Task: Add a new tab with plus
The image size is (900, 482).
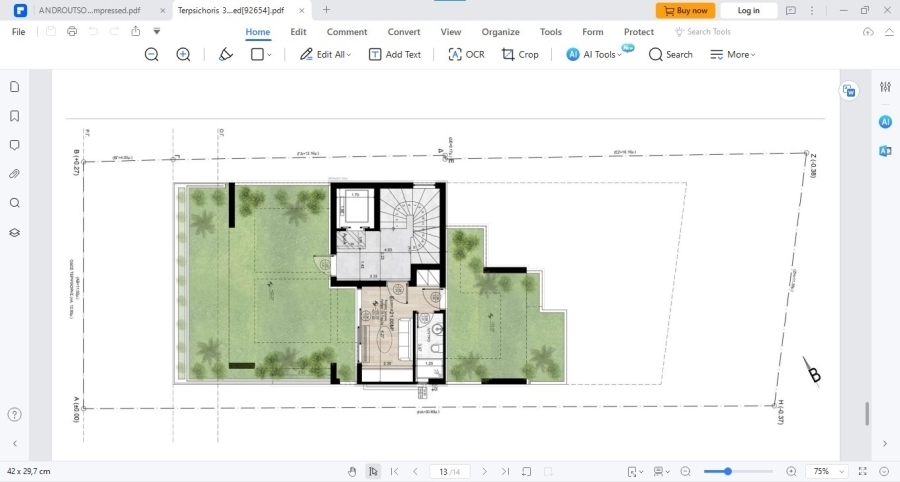Action: click(x=326, y=10)
